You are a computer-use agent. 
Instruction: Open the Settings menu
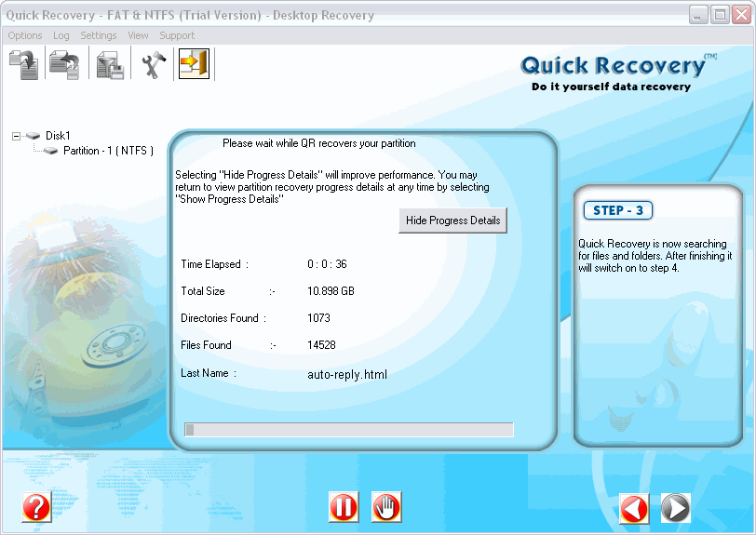tap(99, 35)
